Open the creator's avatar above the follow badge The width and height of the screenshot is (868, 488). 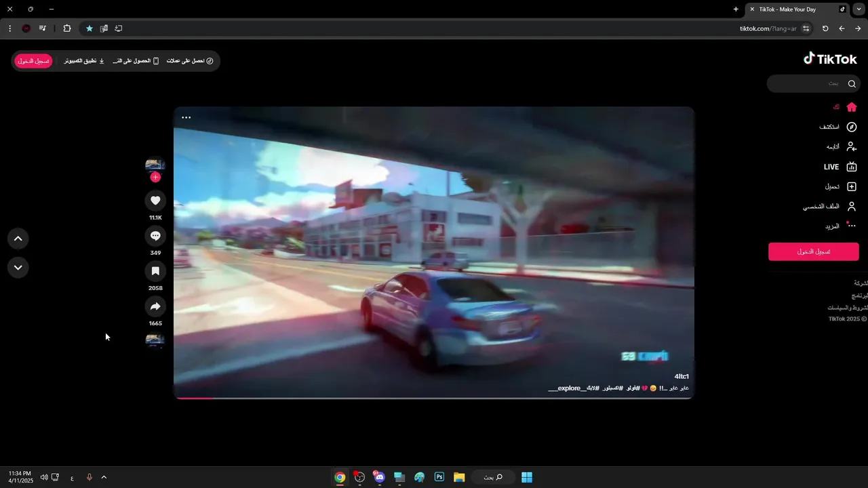pos(155,165)
